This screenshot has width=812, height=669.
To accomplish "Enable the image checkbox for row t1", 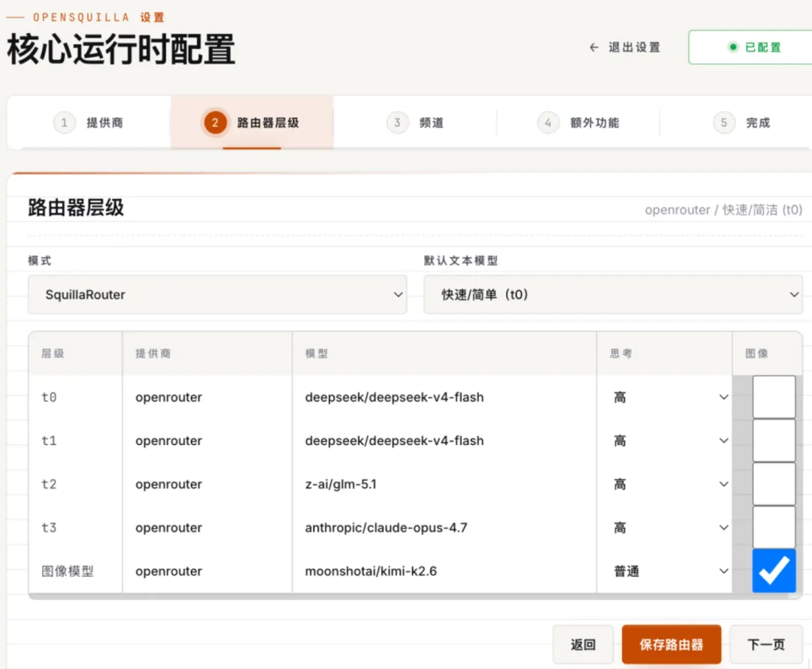I will [774, 440].
